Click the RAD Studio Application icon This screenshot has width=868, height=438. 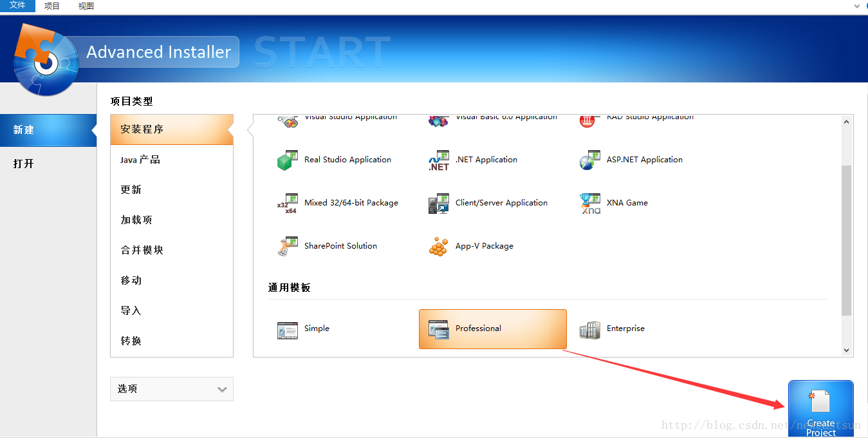pos(589,120)
